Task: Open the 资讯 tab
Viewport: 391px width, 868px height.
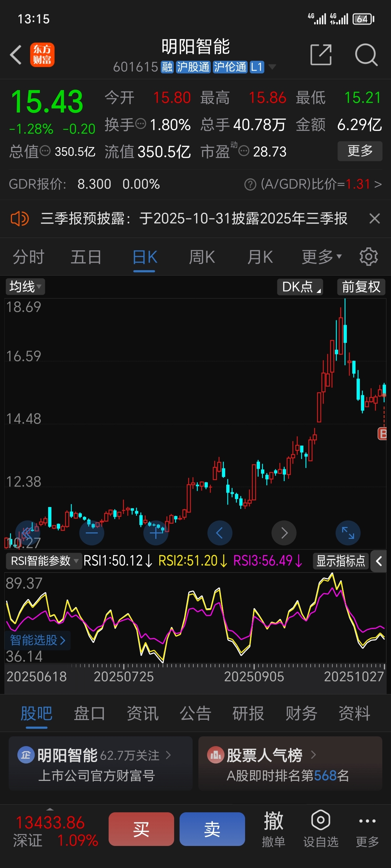Action: [143, 714]
